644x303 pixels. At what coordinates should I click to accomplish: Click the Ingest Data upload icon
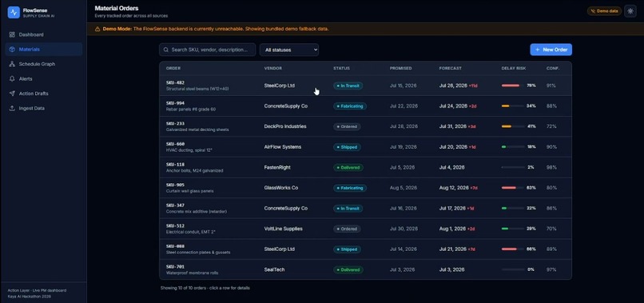coord(12,108)
